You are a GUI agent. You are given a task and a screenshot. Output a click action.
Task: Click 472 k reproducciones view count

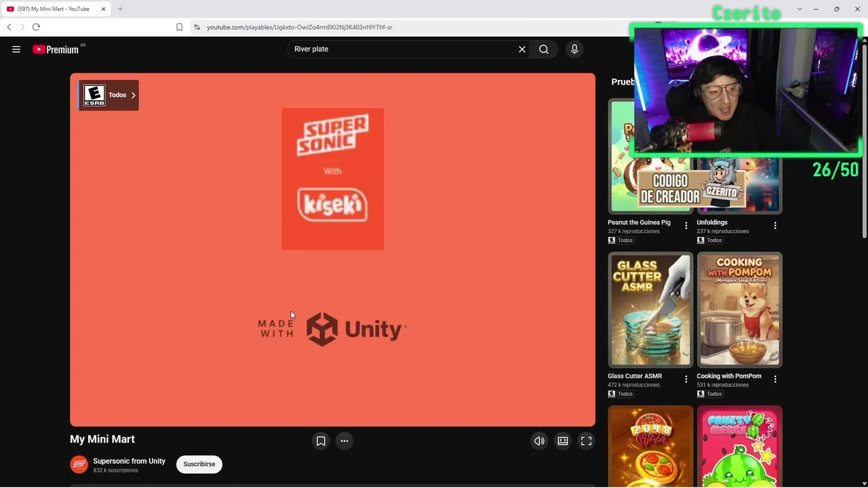click(633, 385)
